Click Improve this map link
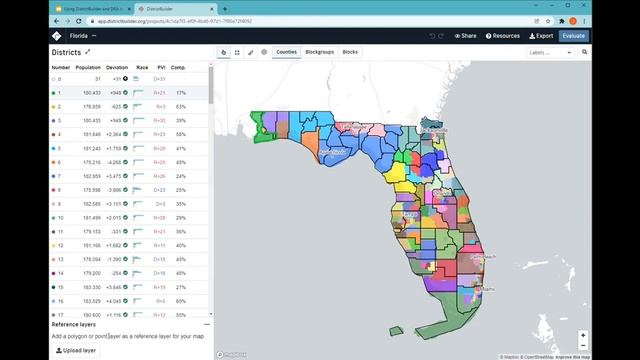The image size is (640, 360). pos(573,357)
